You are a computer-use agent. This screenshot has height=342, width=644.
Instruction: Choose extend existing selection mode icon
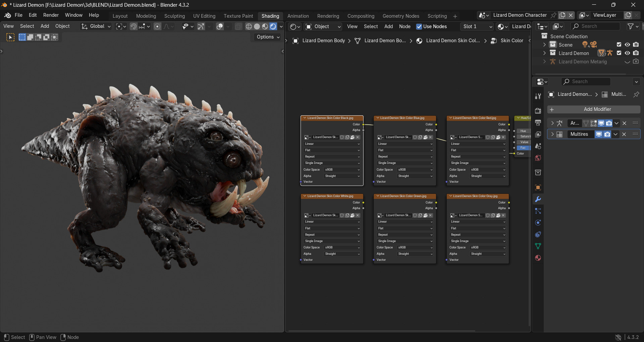tap(30, 37)
